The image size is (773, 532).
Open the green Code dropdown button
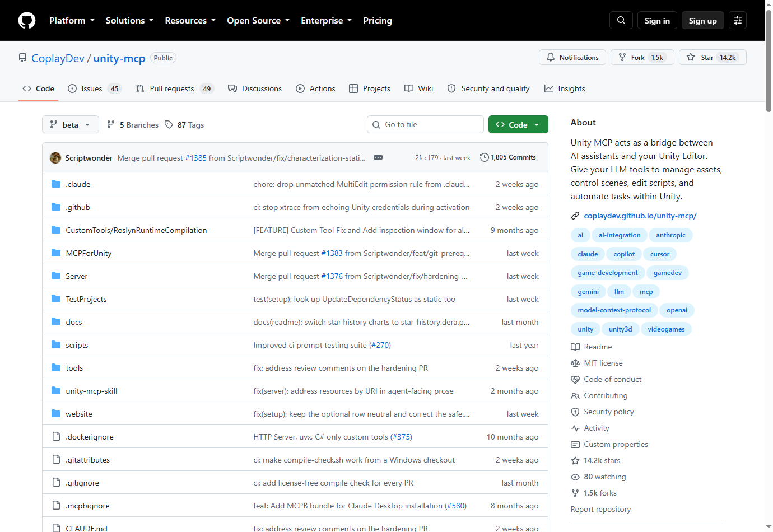click(518, 124)
